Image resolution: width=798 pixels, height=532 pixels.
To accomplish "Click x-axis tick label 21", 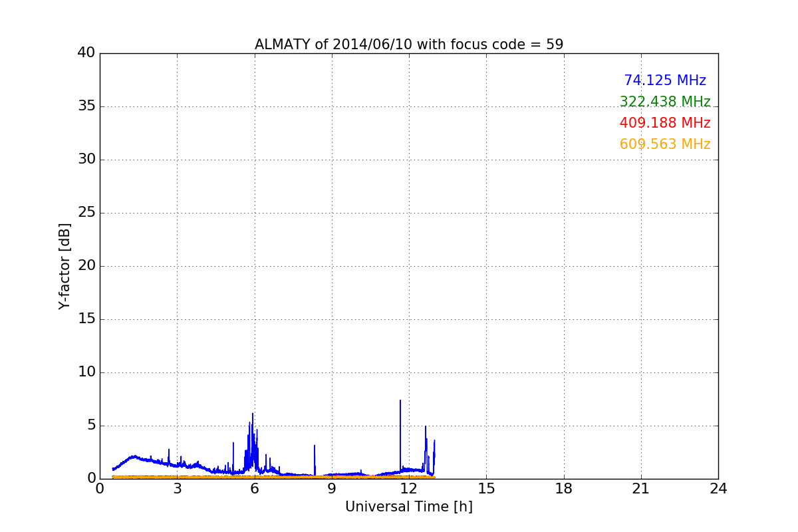I will [641, 489].
